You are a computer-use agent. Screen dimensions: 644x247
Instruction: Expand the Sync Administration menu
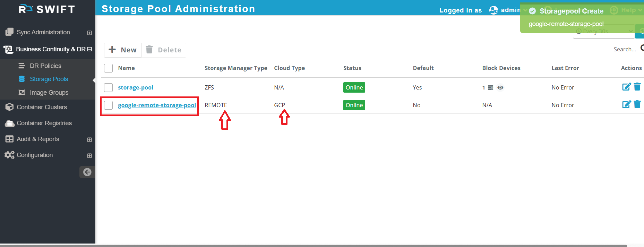89,33
